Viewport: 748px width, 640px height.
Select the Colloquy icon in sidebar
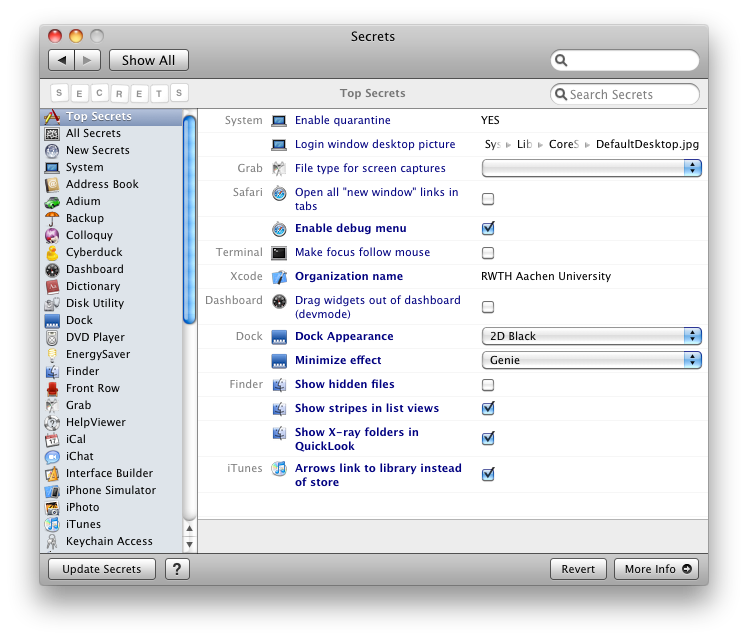tap(52, 235)
